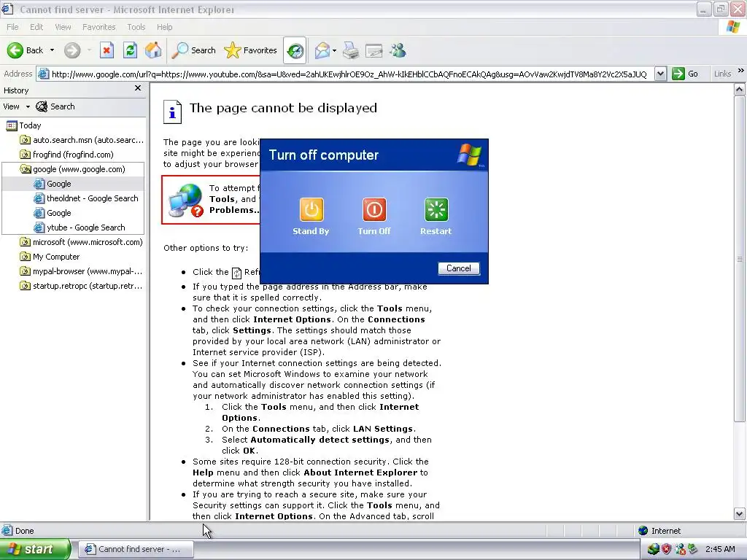This screenshot has width=747, height=560.
Task: Click the page scrollbar up arrow
Action: [x=740, y=89]
